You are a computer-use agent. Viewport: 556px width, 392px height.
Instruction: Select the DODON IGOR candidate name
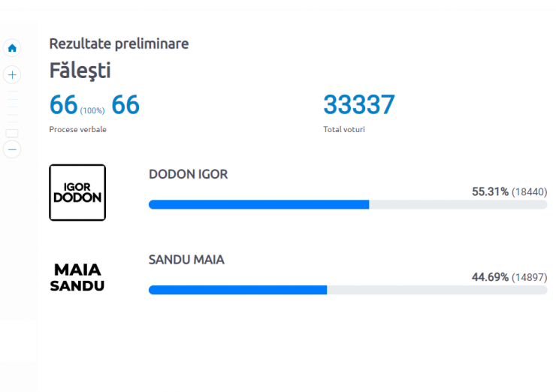coord(189,174)
